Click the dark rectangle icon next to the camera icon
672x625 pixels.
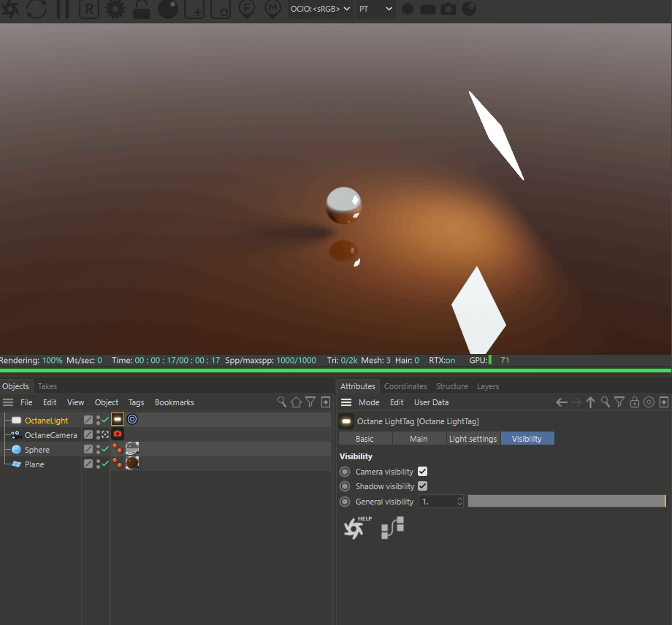(x=428, y=9)
